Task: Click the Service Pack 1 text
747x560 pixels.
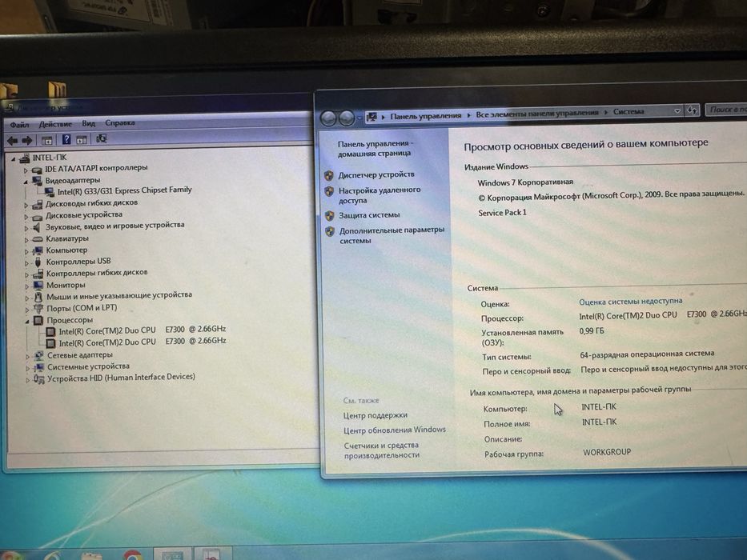Action: 502,213
